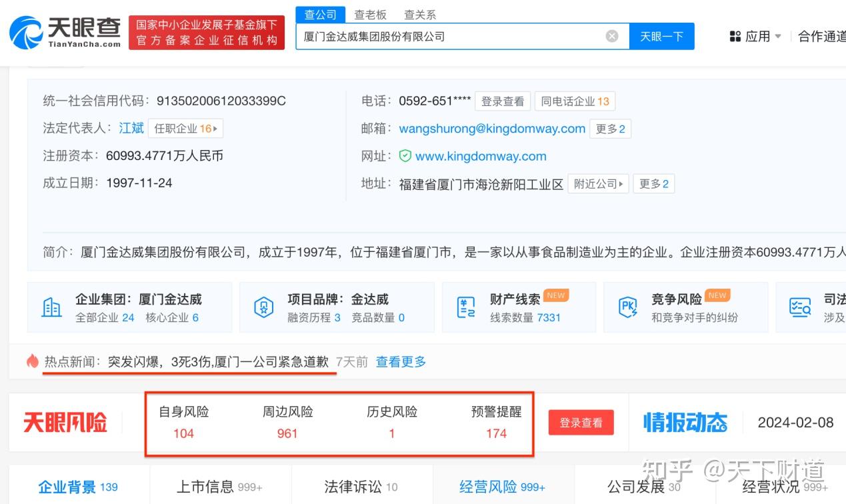Expand 更多2 next to the email address
This screenshot has width=846, height=504.
coord(609,128)
